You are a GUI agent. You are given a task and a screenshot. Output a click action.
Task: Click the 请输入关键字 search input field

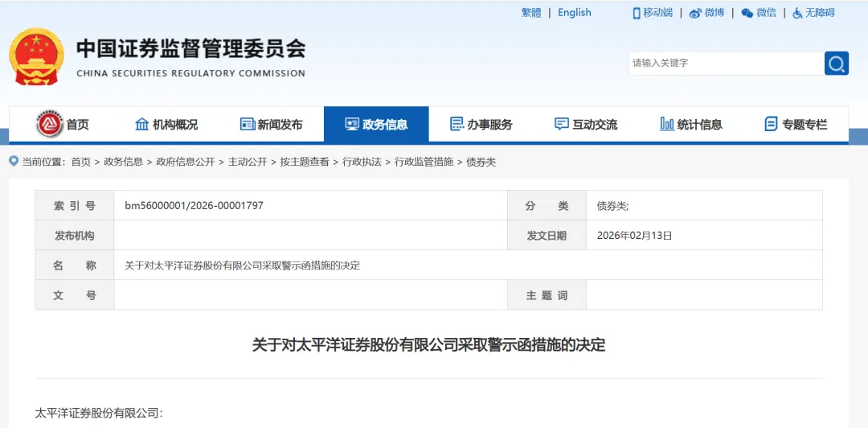coord(727,64)
